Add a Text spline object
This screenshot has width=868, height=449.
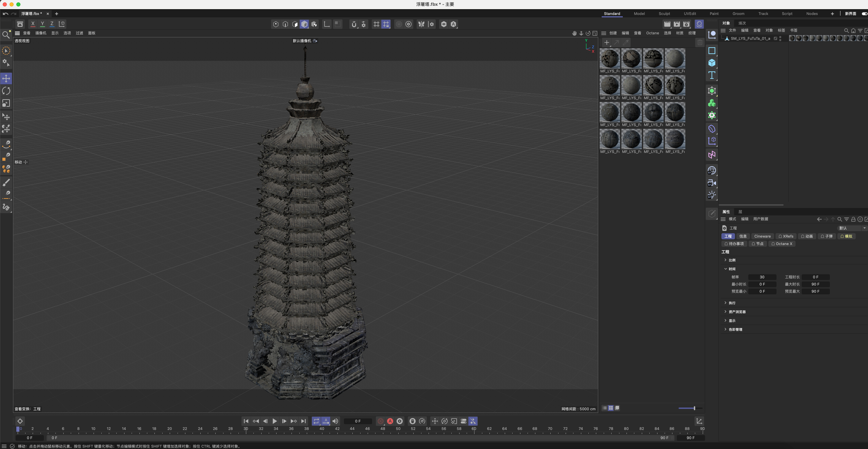[x=712, y=75]
